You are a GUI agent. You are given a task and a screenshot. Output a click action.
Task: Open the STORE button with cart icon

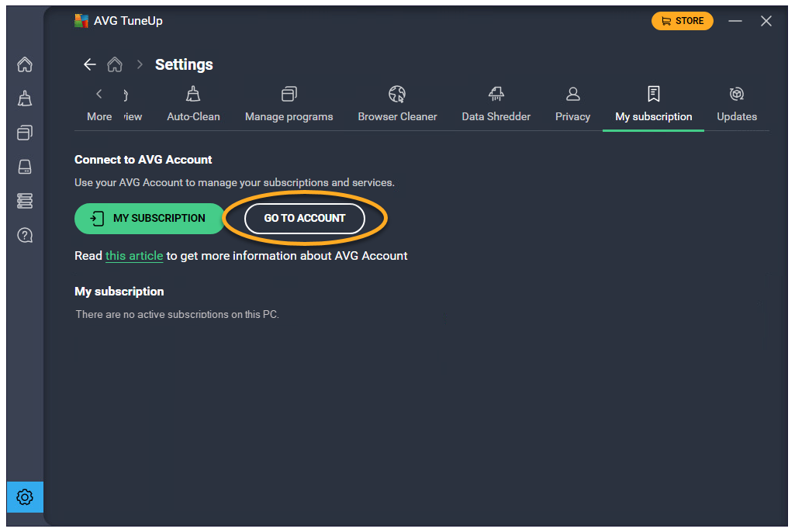(x=682, y=21)
